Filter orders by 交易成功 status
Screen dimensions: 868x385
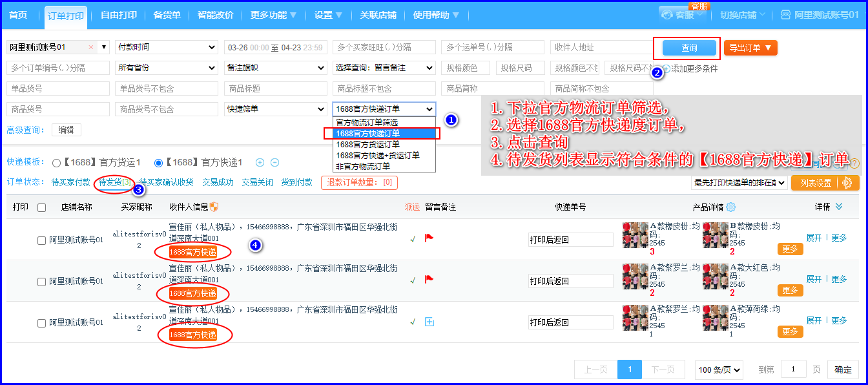click(x=218, y=183)
